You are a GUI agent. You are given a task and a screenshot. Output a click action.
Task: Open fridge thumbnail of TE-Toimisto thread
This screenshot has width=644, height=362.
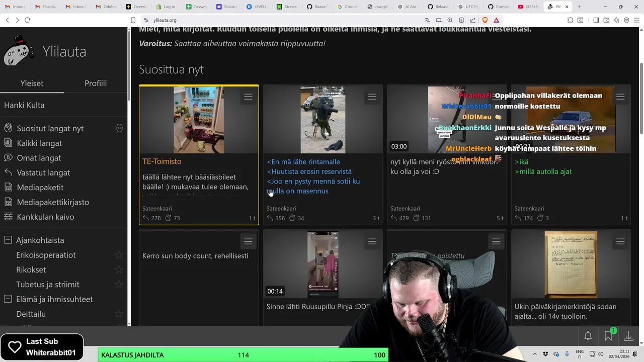(199, 120)
